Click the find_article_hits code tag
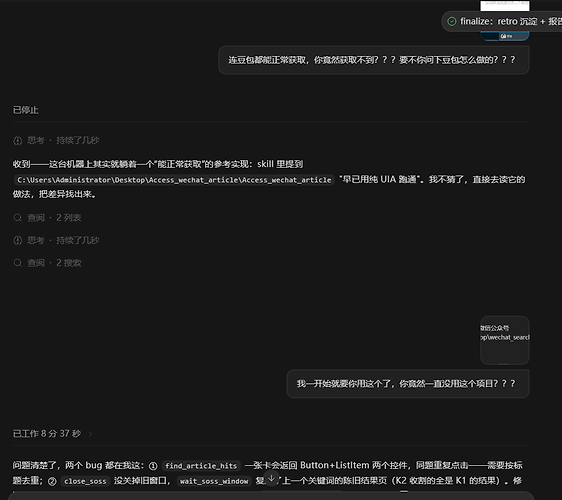 pyautogui.click(x=201, y=466)
